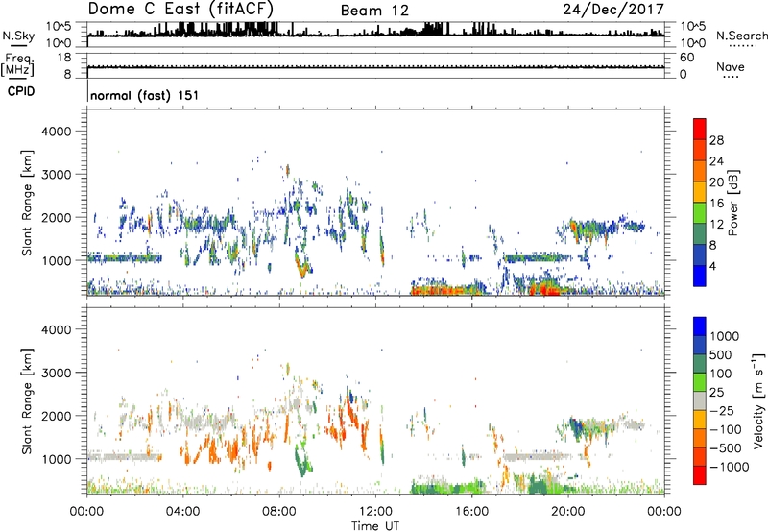768x532 pixels.
Task: Click the 'Velocity [m s-1]' color bar label
Action: (x=758, y=400)
